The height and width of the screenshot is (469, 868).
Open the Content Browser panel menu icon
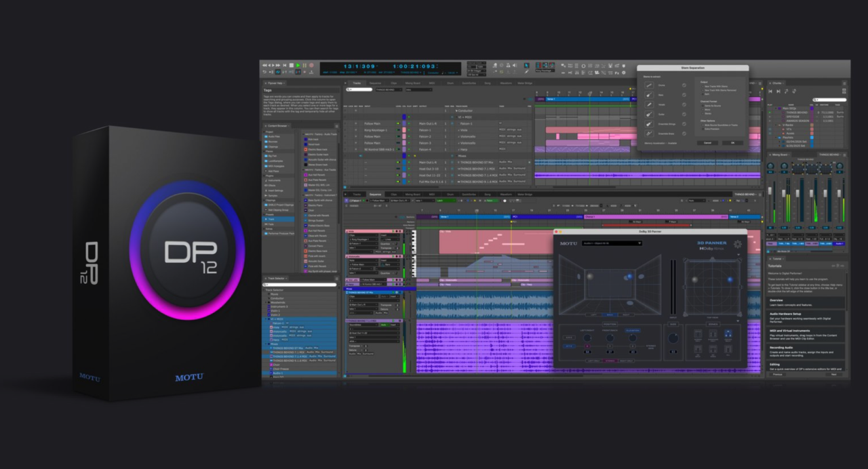(x=337, y=126)
